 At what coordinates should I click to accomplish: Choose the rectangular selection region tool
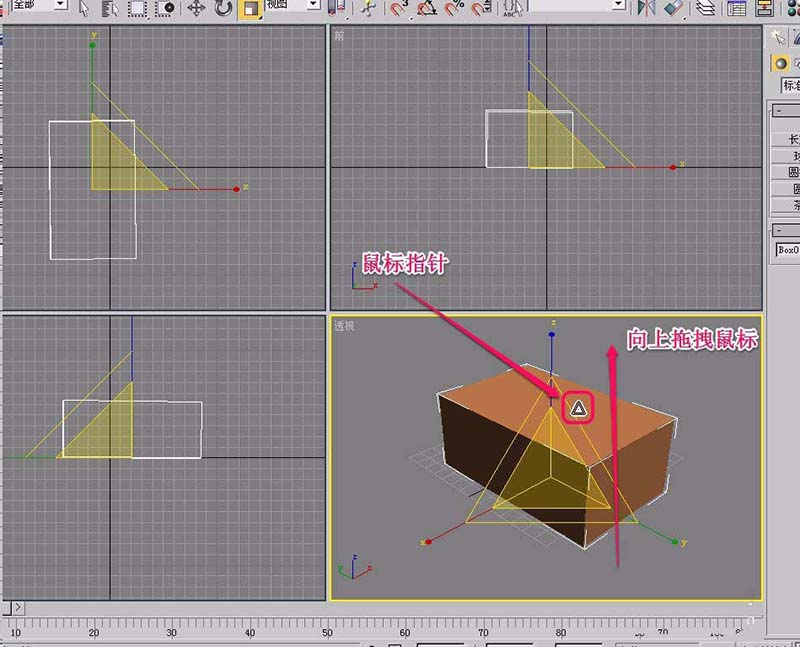click(x=137, y=8)
